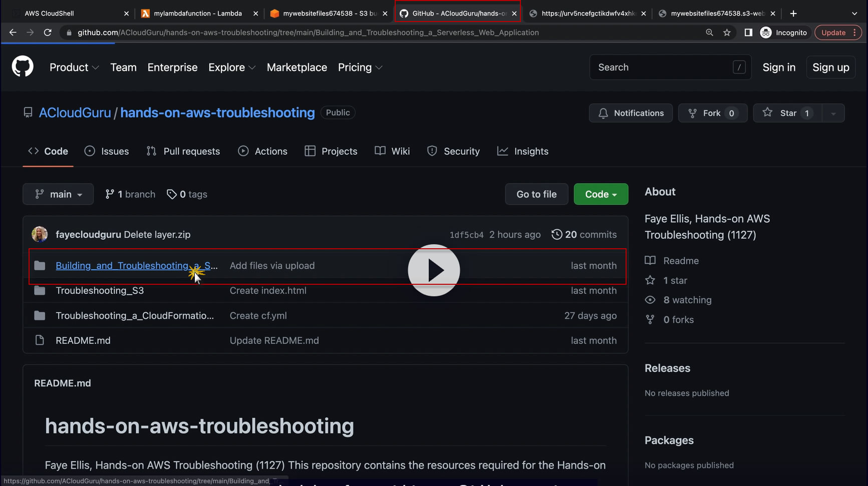Open the hands-on-aws-troubleshooting repository link
Image resolution: width=868 pixels, height=486 pixels.
(x=217, y=113)
